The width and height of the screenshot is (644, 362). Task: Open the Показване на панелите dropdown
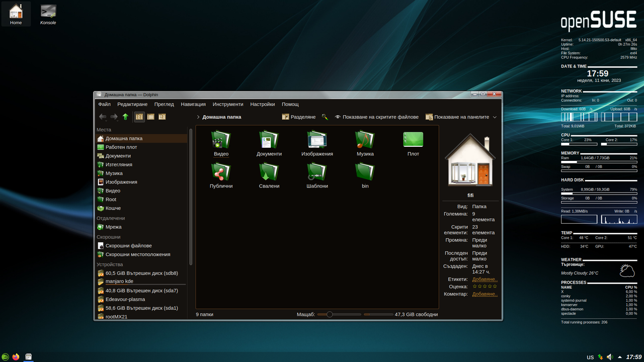[461, 117]
